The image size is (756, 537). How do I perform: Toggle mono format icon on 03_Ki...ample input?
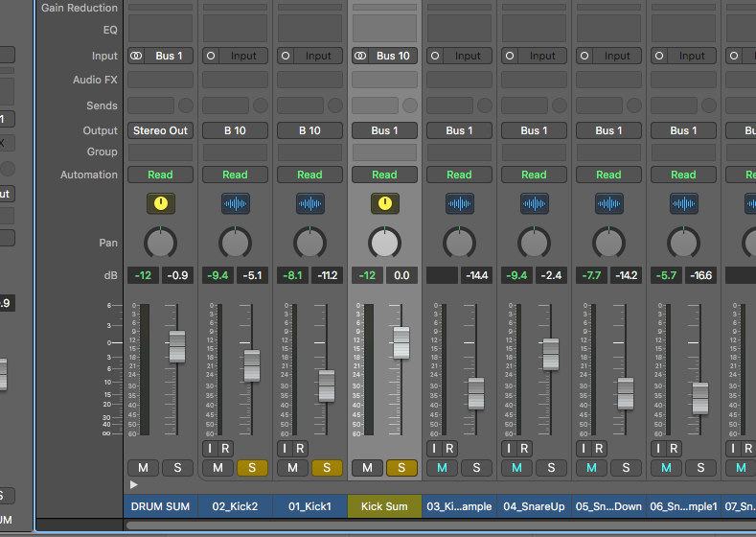coord(435,56)
